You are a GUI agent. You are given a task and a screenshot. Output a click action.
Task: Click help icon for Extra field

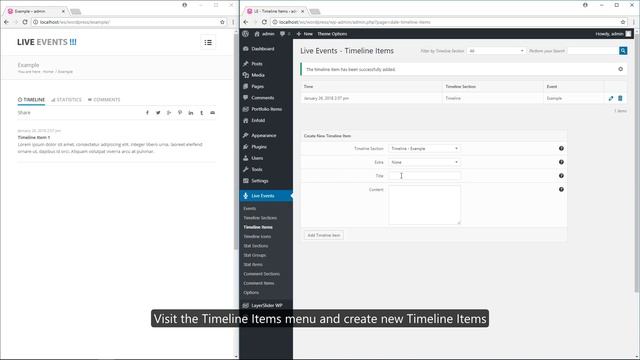coord(561,162)
